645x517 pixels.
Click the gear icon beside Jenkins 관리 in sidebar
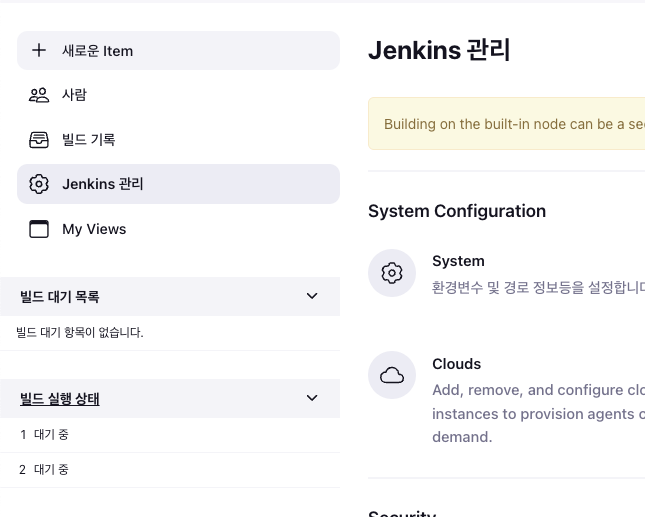[39, 184]
